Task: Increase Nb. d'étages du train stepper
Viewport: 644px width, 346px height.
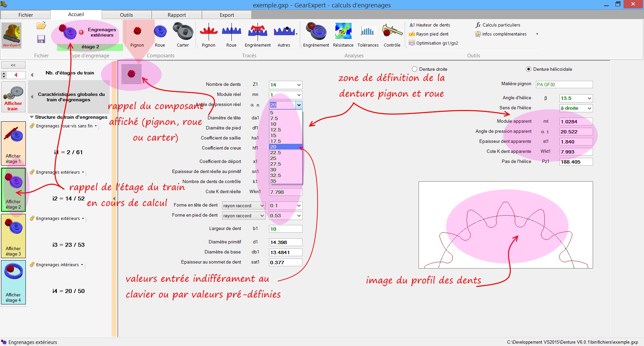Action: click(x=4, y=73)
